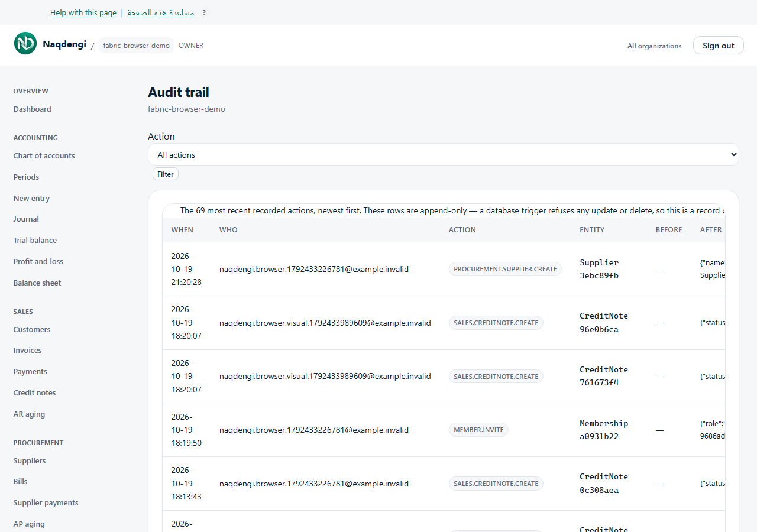Click the Naqdengi logo icon

point(25,43)
